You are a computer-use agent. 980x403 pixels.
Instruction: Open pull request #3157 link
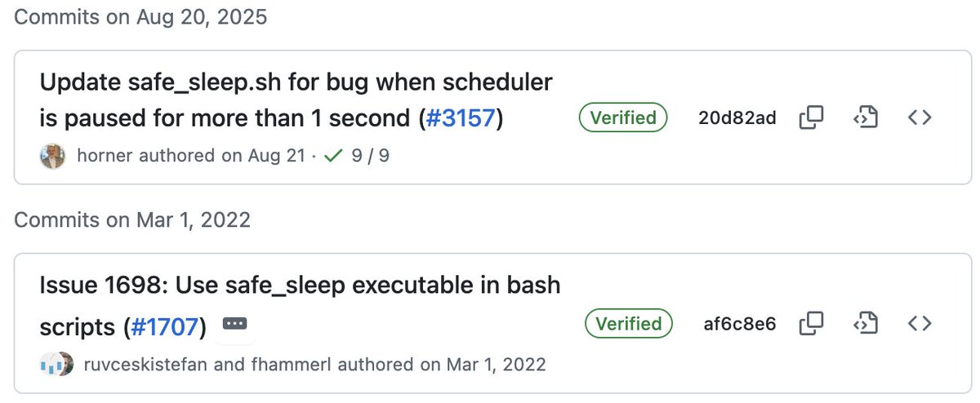460,118
